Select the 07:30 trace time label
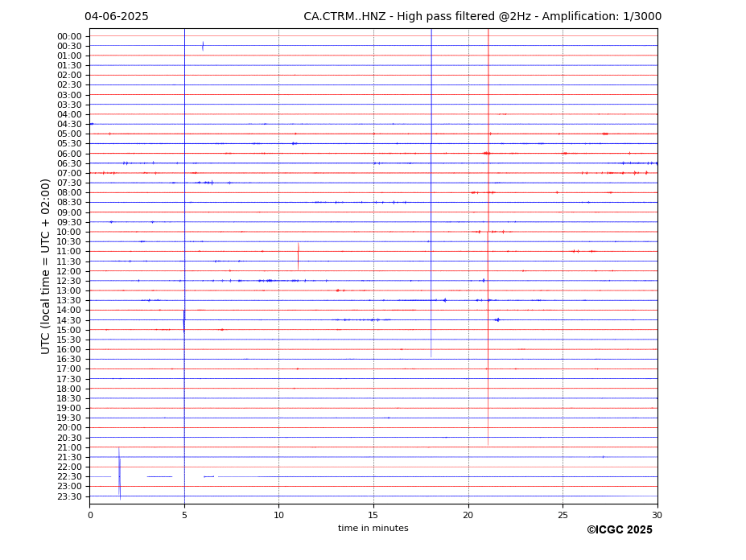This screenshot has width=746, height=560. [x=69, y=183]
